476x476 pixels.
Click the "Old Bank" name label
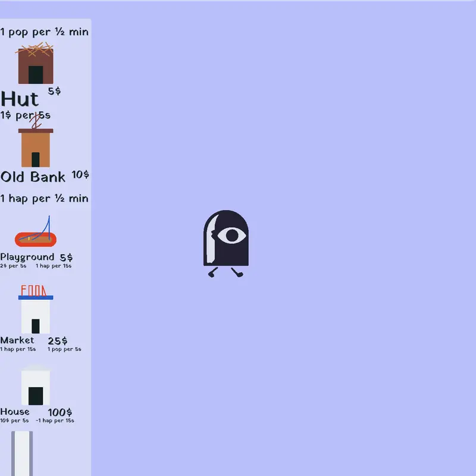(x=33, y=177)
